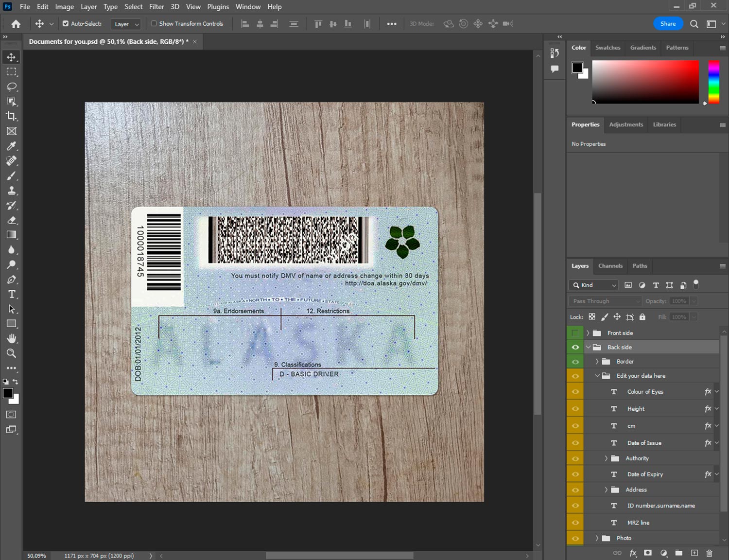The width and height of the screenshot is (729, 560).
Task: Expand the Front side layer group
Action: (x=588, y=333)
